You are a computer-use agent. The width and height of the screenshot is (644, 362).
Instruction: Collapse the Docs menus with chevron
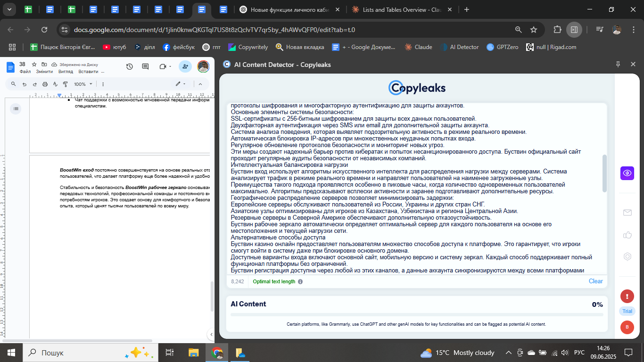200,84
